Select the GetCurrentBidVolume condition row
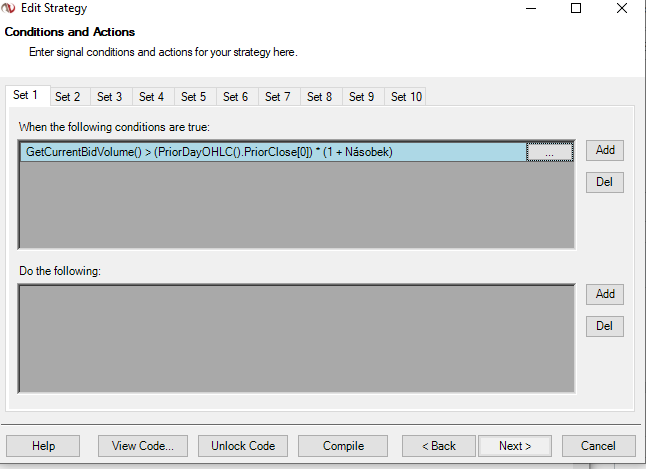The image size is (646, 469). pyautogui.click(x=273, y=152)
